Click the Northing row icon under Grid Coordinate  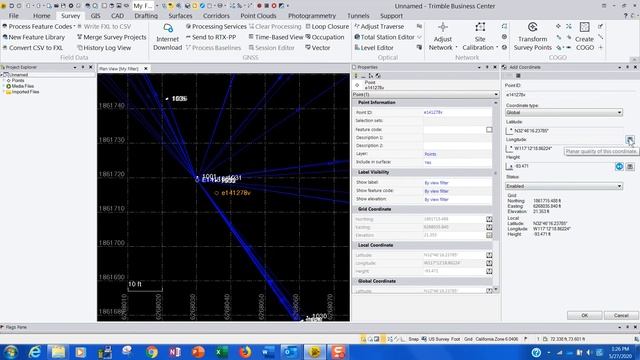(x=489, y=219)
